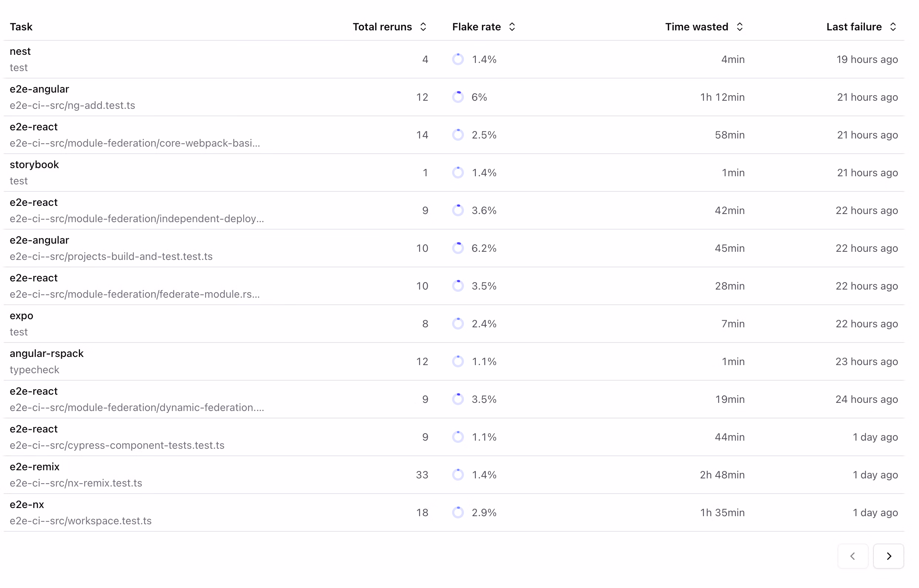Viewport: 919px width, 588px height.
Task: Toggle sorting on the Total reruns column
Action: [423, 26]
